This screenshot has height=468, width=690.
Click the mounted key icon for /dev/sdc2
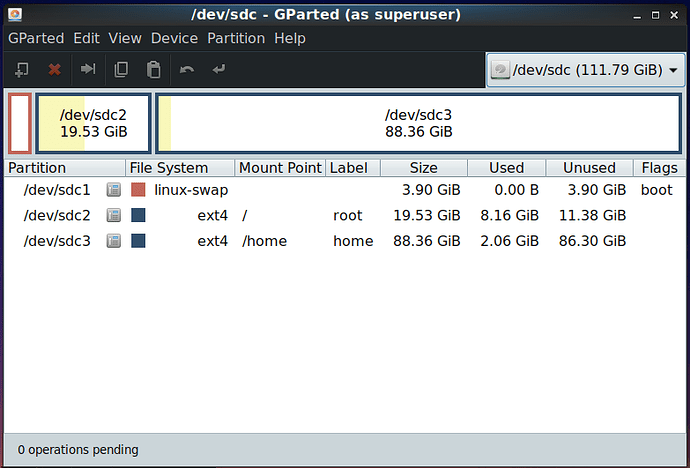pos(114,216)
